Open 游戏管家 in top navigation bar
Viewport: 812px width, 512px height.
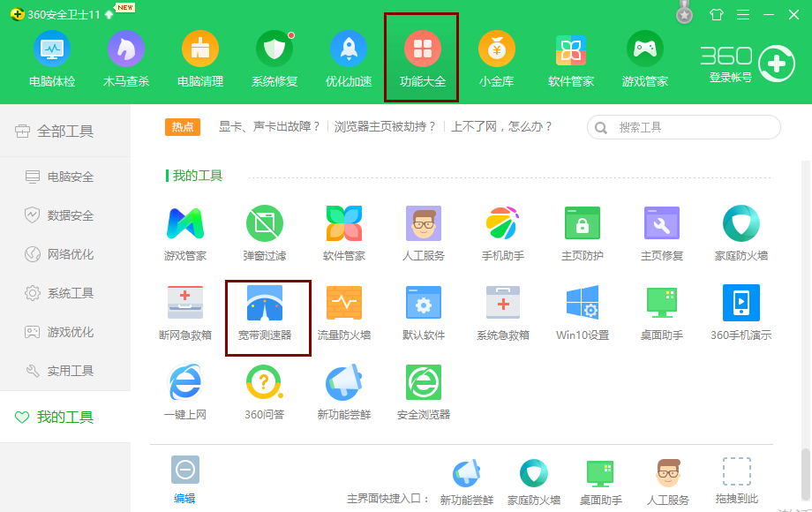[x=644, y=59]
